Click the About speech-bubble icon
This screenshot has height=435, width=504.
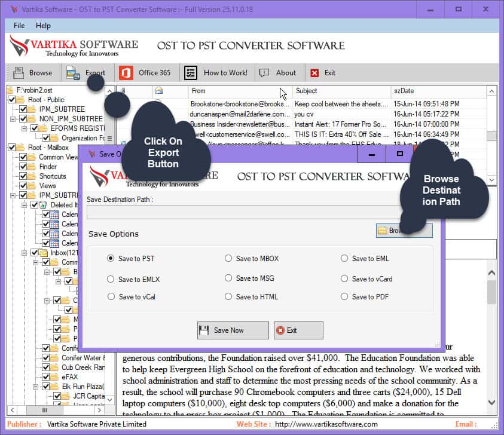[264, 73]
